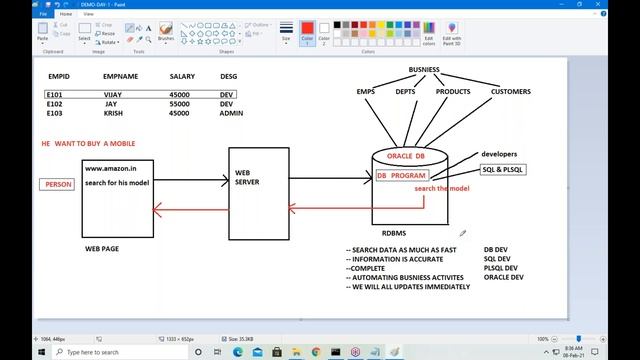
Task: Open Chrome from the taskbar
Action: tap(316, 352)
